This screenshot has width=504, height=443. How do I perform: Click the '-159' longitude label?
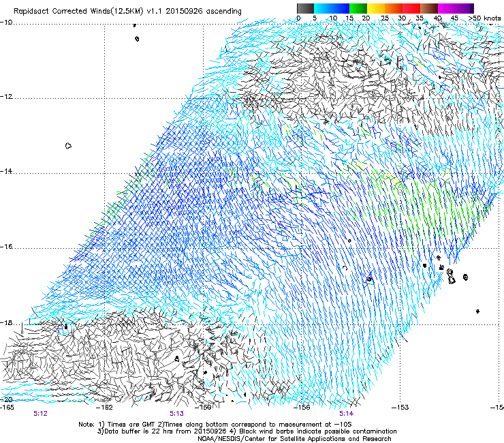coord(203,408)
